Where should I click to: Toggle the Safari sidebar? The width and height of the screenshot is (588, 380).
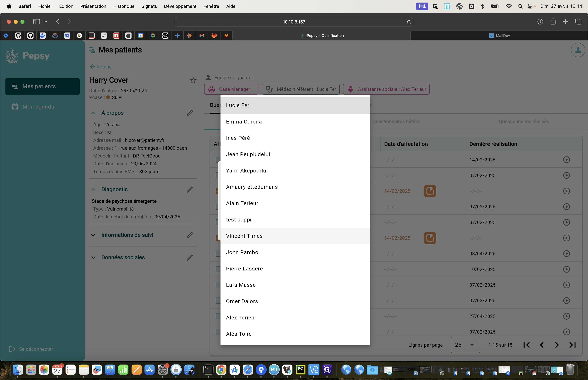(37, 22)
